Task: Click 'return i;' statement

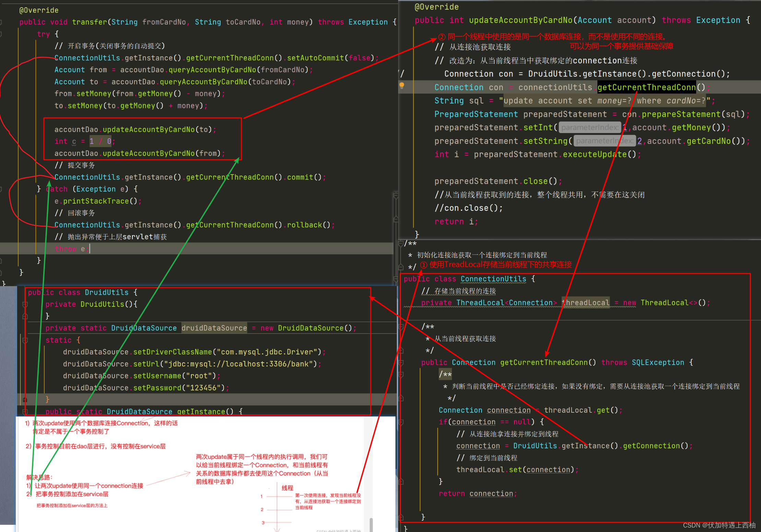Action: tap(456, 222)
